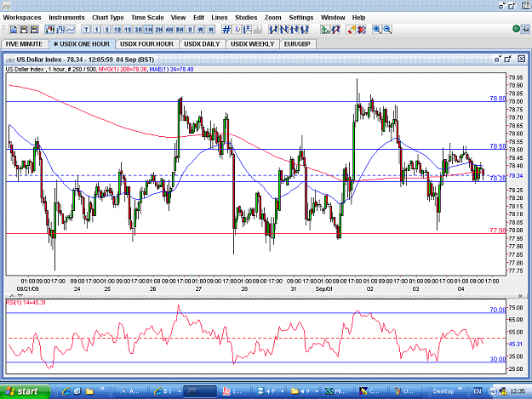Select the falling trend line tool

[283, 30]
